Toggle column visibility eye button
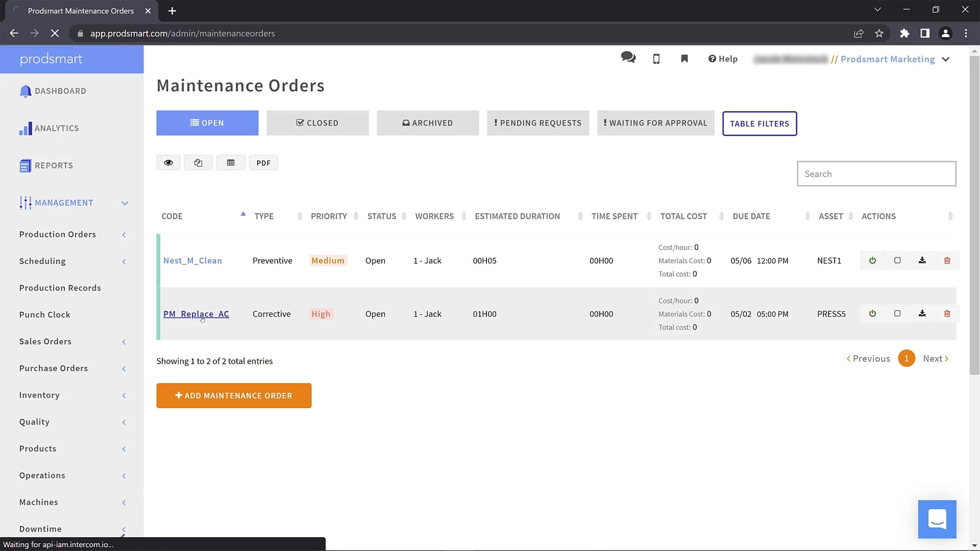980x551 pixels. [168, 163]
